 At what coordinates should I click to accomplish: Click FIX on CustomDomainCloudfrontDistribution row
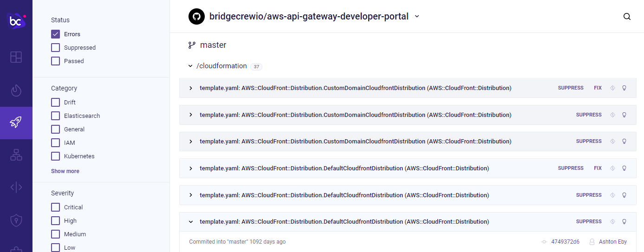[598, 88]
